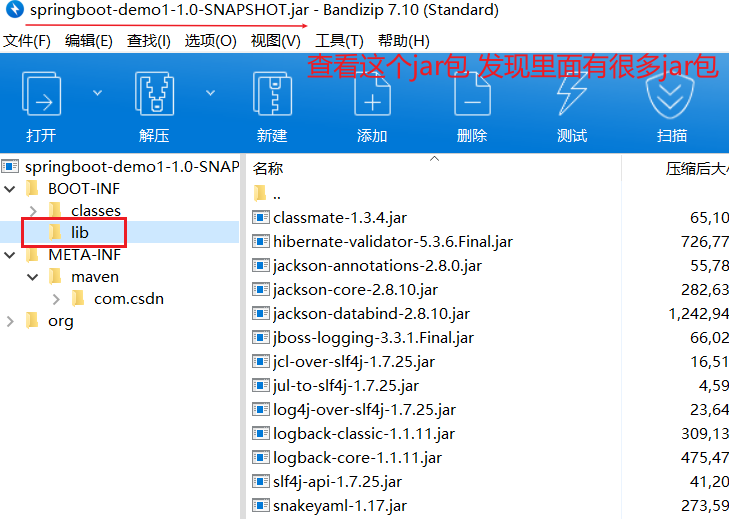
Task: Select logback-core-1.1.11.jar
Action: click(357, 458)
